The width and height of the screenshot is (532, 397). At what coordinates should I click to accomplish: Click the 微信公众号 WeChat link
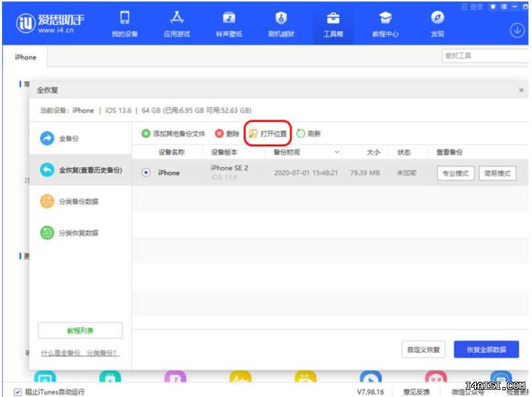click(x=467, y=392)
